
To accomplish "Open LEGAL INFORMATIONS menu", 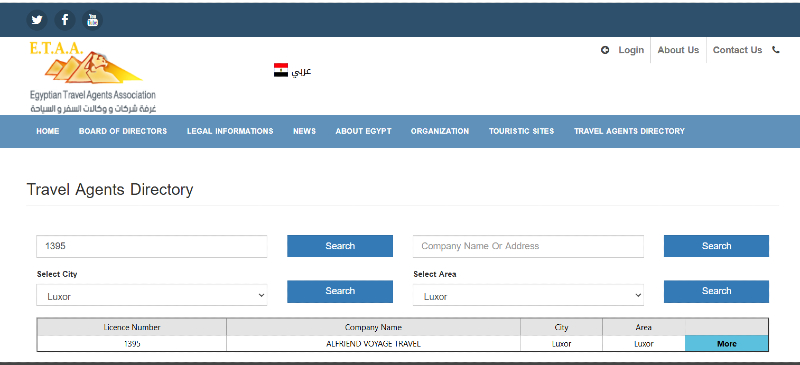I will (230, 131).
